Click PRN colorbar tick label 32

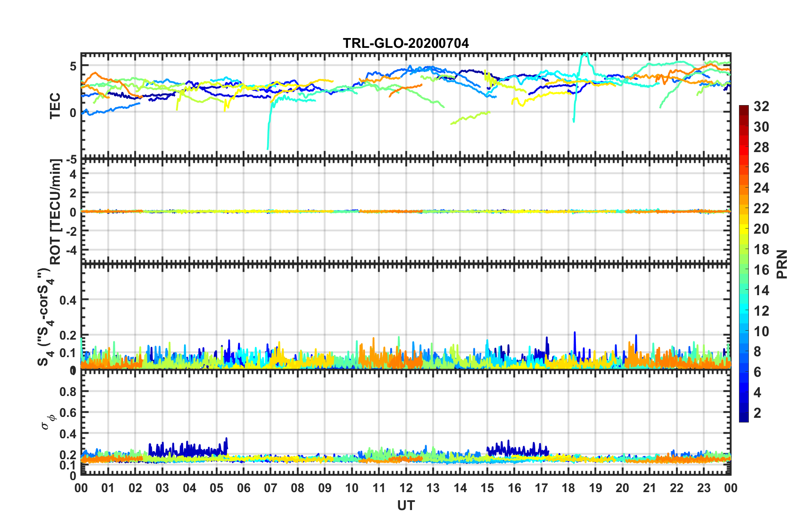pyautogui.click(x=761, y=106)
